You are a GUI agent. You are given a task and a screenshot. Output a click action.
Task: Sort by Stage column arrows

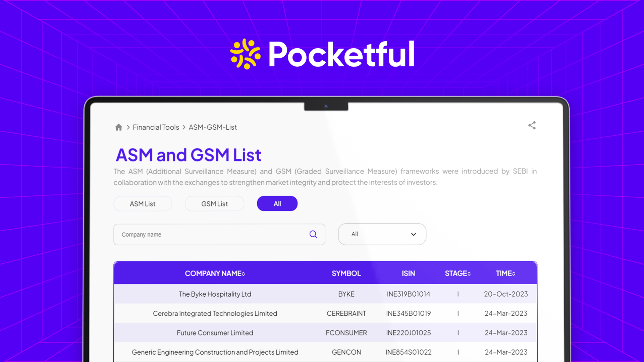pyautogui.click(x=469, y=274)
